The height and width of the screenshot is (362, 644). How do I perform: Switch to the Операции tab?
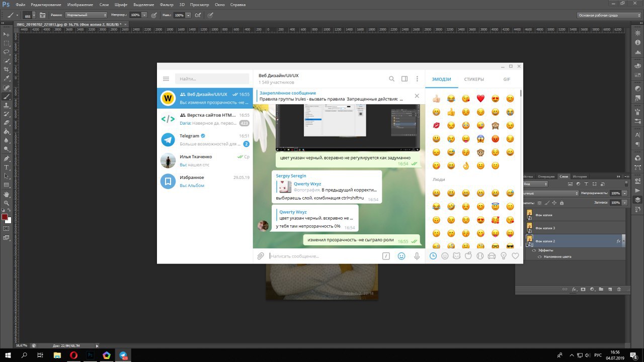pyautogui.click(x=546, y=176)
